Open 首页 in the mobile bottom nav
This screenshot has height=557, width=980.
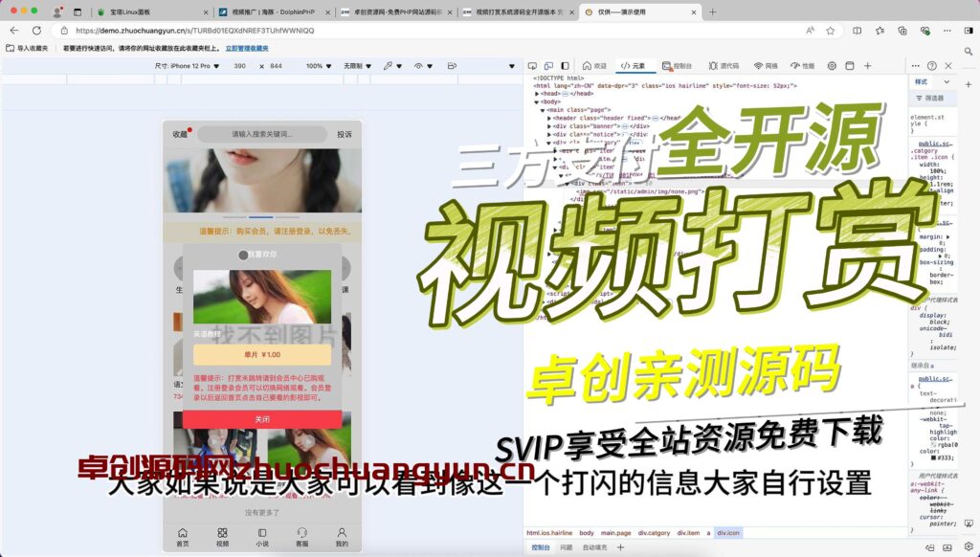pos(183,537)
